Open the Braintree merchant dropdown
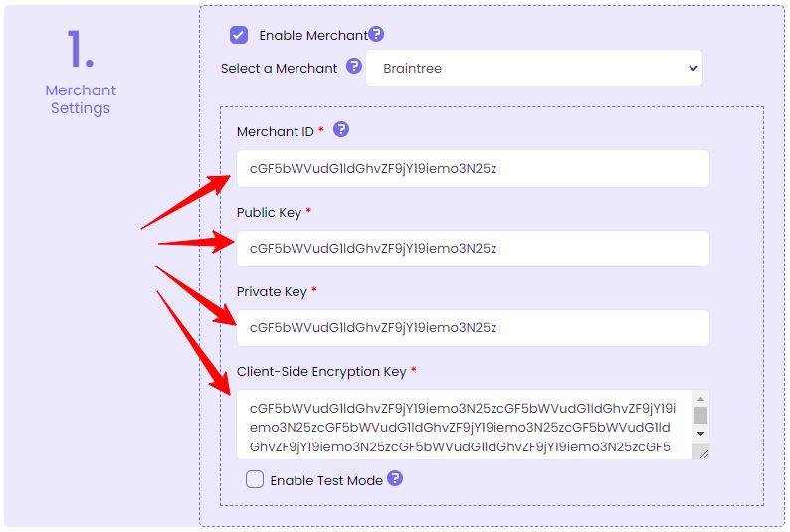The height and width of the screenshot is (532, 790). point(534,68)
